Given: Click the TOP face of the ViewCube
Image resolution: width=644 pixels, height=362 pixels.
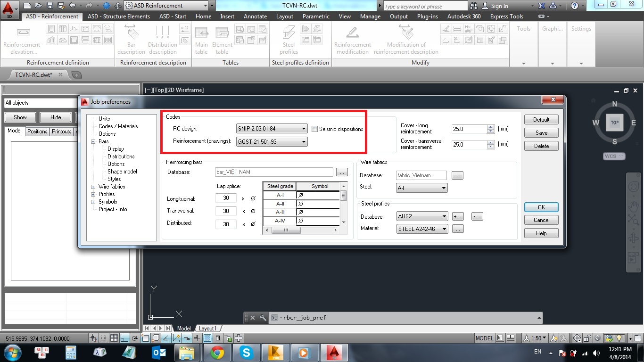Looking at the screenshot, I should [615, 122].
